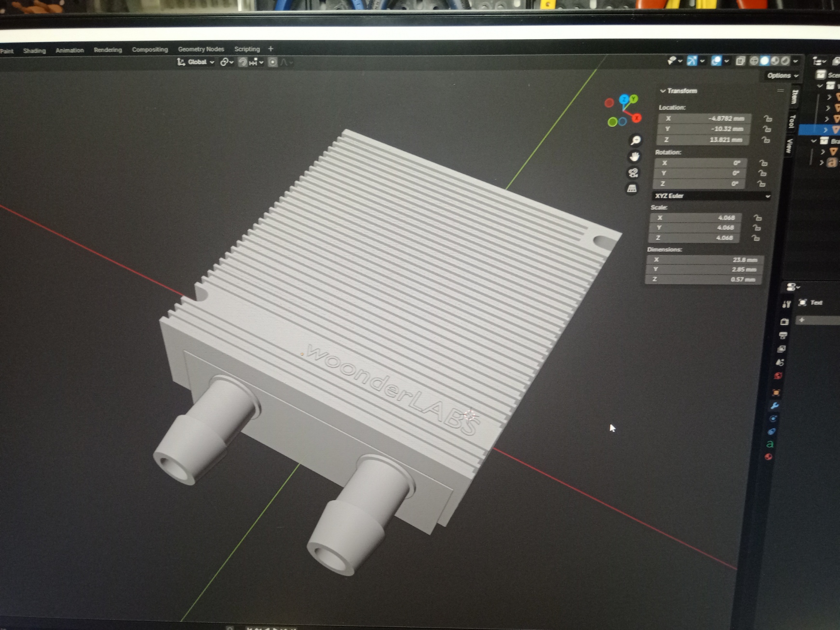Viewport: 840px width, 630px height.
Task: Toggle viewport overlays
Action: coord(716,60)
